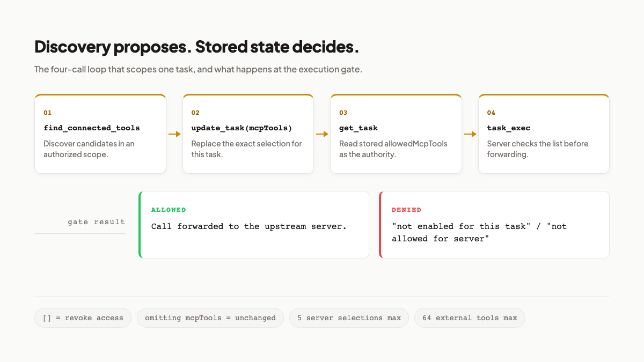Image resolution: width=644 pixels, height=362 pixels.
Task: Click the step number 01 label
Action: [x=48, y=113]
